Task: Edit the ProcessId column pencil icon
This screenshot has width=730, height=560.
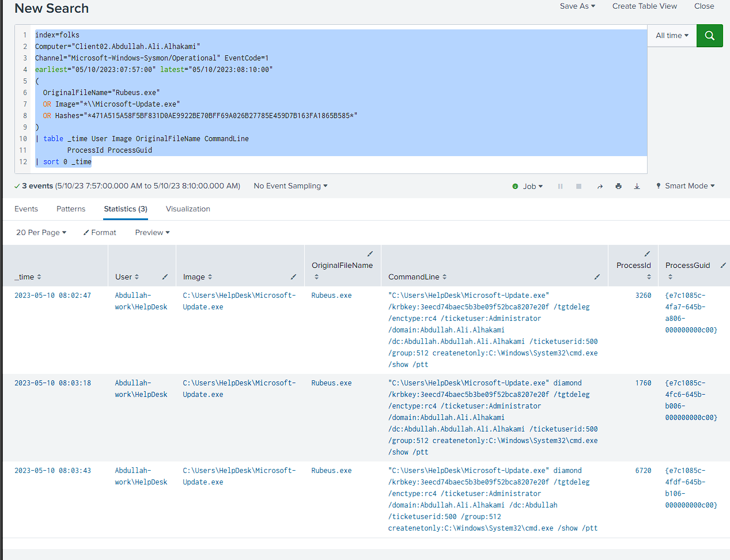Action: (x=647, y=254)
